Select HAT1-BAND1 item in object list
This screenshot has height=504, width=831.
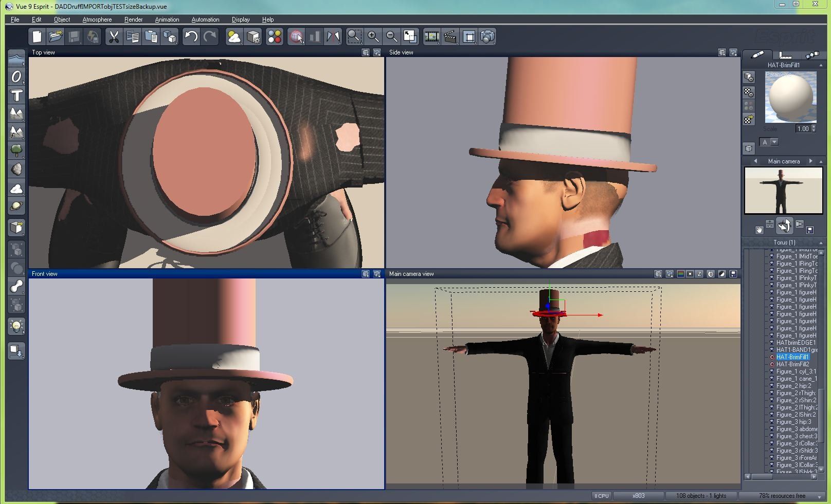796,350
